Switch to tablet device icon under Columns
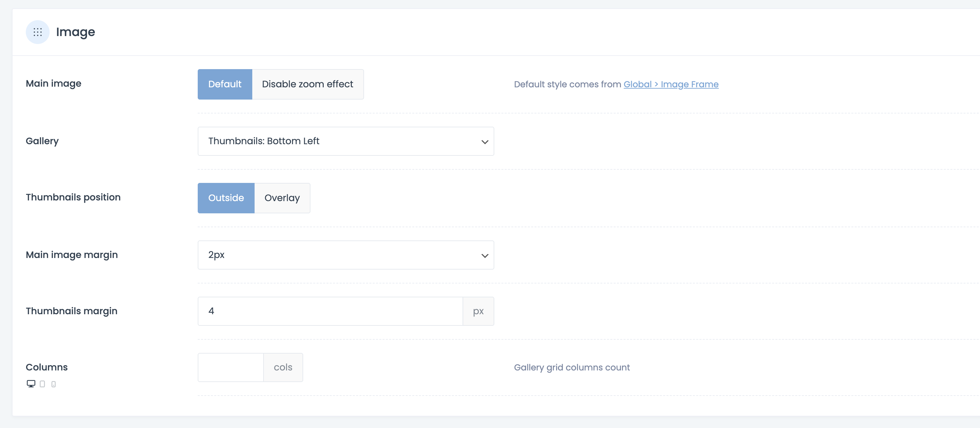 42,384
